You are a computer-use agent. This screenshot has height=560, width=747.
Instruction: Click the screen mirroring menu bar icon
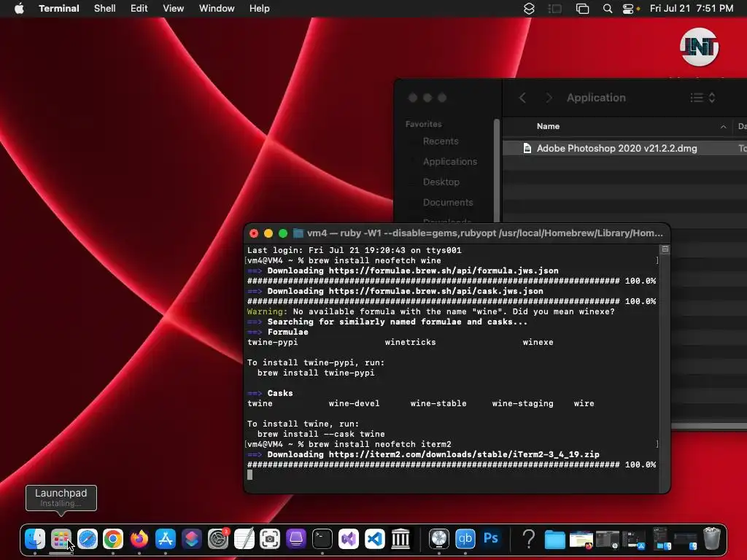(x=582, y=9)
